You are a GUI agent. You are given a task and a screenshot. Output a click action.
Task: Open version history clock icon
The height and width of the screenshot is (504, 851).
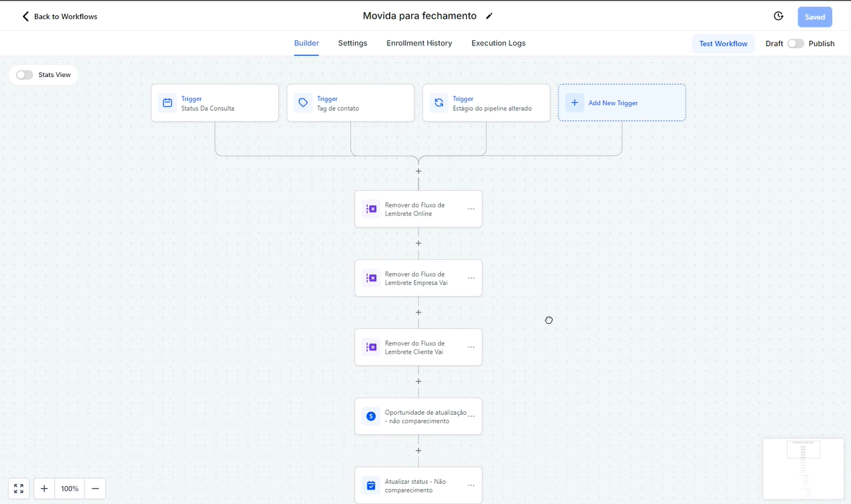[x=778, y=17]
